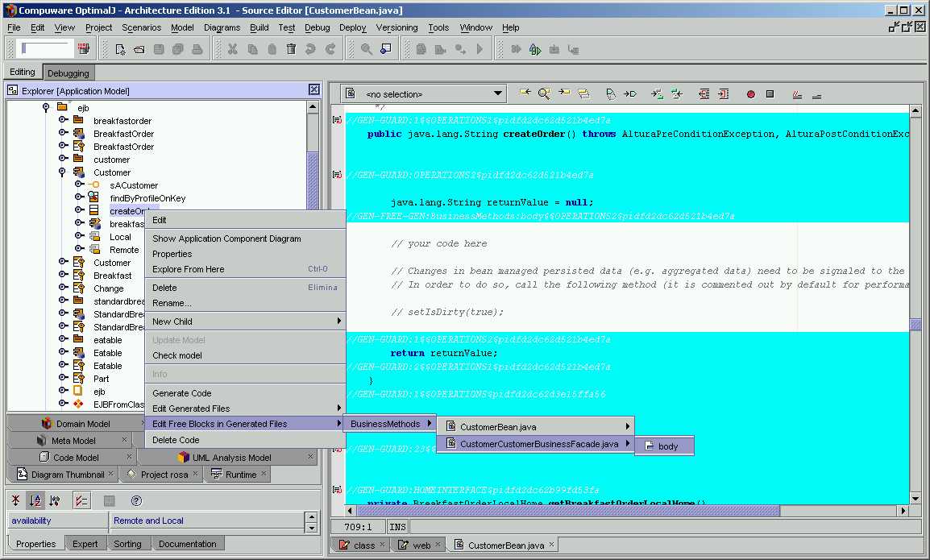This screenshot has width=930, height=560.
Task: Collapse the ejb folder tree node
Action: click(46, 107)
